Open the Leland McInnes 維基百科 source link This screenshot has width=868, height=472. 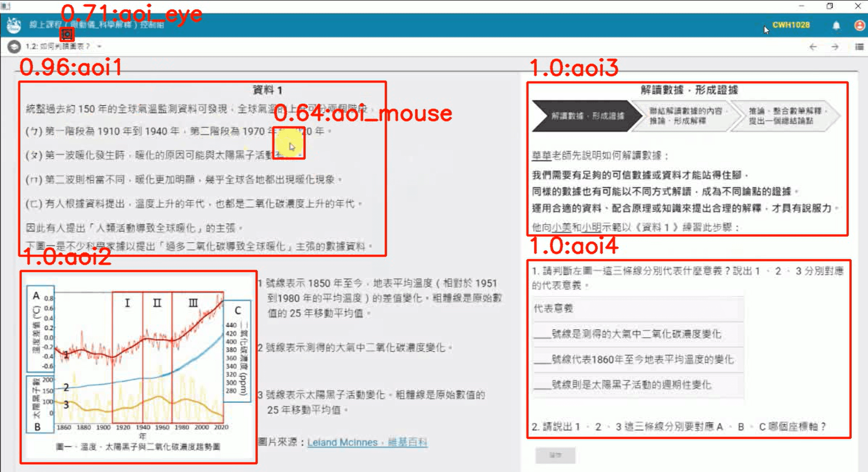click(367, 442)
